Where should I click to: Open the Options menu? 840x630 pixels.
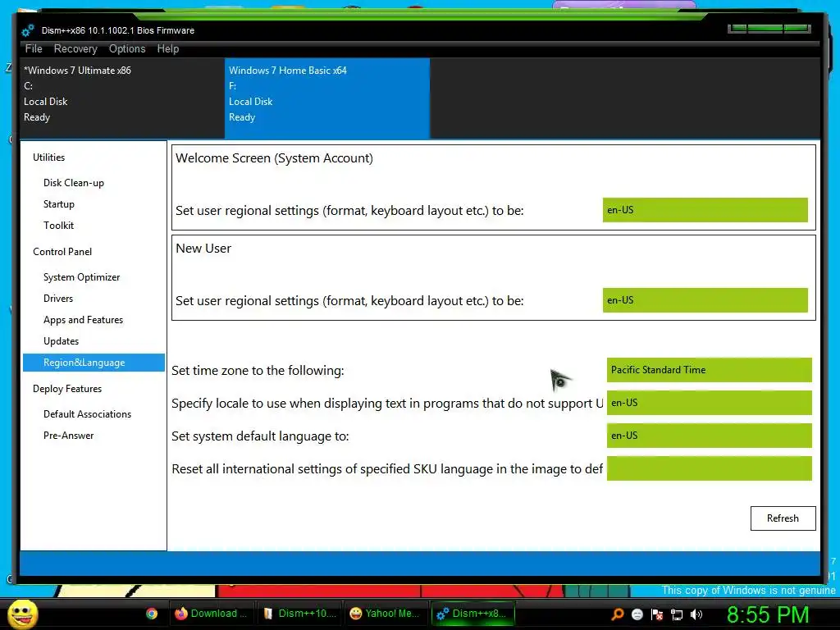pyautogui.click(x=127, y=48)
